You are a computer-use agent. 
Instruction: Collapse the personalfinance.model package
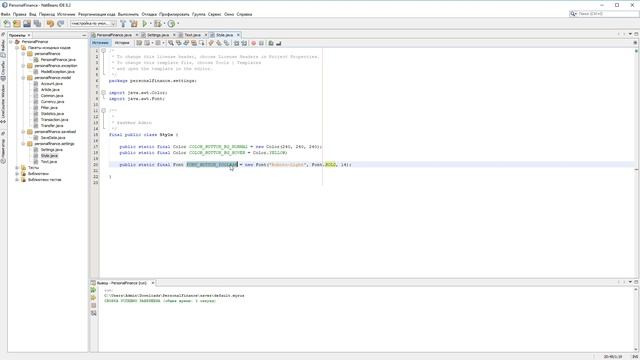click(x=24, y=78)
